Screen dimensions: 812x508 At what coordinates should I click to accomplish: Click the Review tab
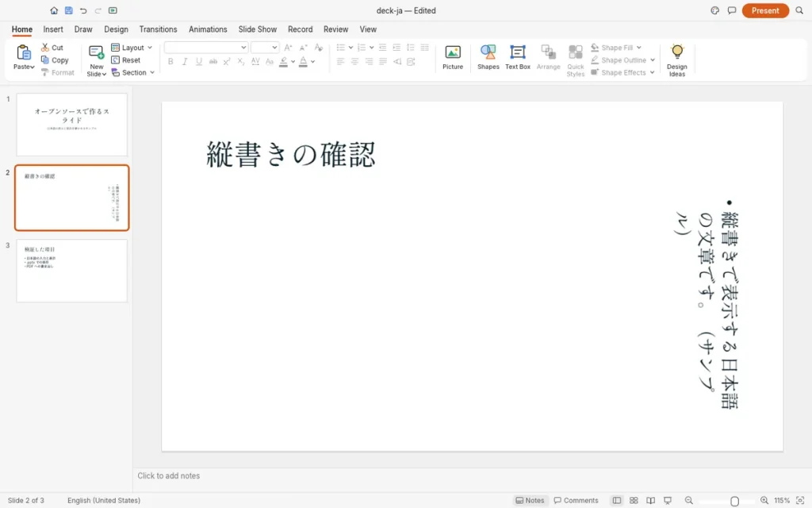tap(335, 29)
